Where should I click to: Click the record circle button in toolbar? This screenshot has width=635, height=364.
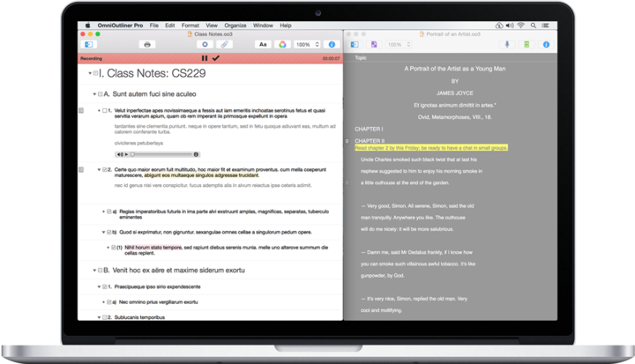click(205, 45)
